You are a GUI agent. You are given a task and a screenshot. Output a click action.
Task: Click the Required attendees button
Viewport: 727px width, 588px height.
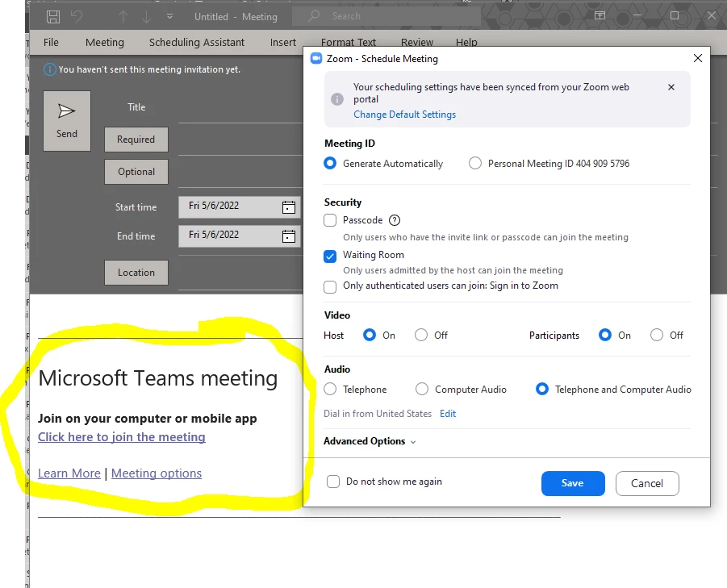136,140
